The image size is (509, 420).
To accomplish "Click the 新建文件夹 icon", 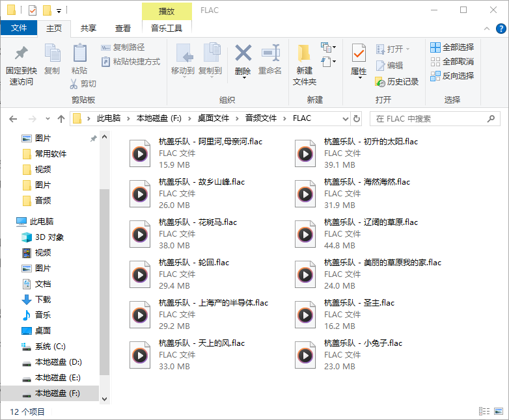I will point(304,53).
